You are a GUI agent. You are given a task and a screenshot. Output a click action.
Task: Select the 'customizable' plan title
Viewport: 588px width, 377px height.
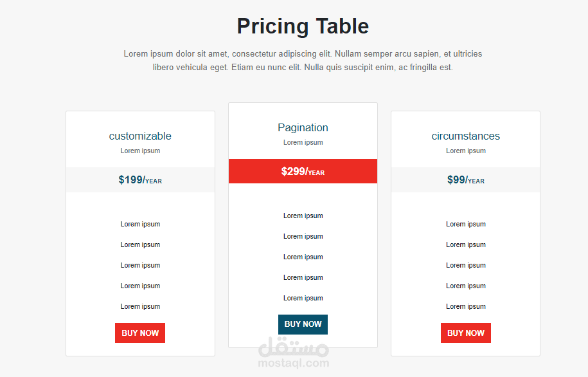140,136
